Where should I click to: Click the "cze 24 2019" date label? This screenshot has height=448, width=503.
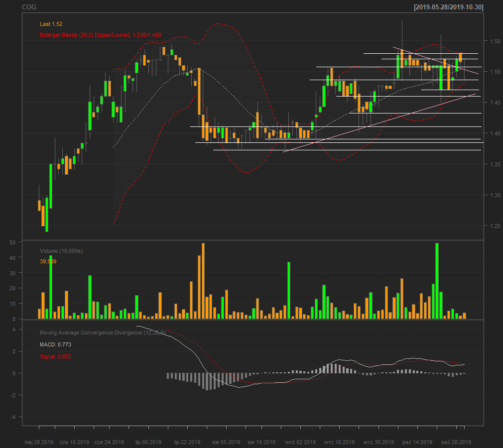[109, 442]
